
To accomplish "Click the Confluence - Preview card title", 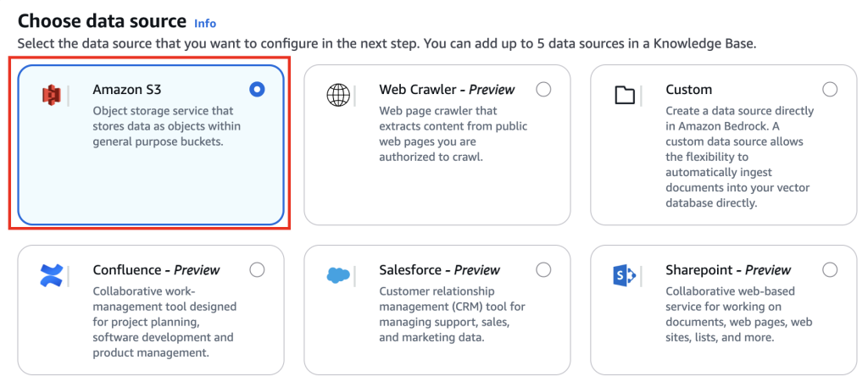I will [156, 270].
